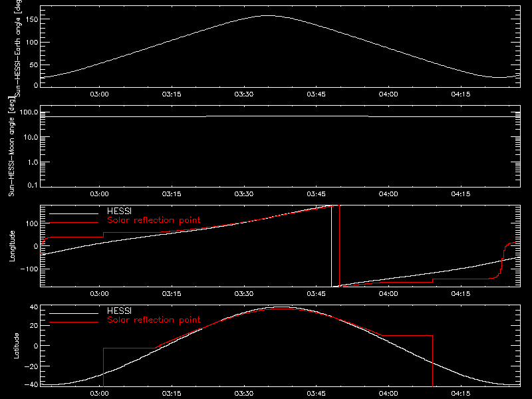Click 03:30 label under the Moon angle plot

pyautogui.click(x=244, y=194)
